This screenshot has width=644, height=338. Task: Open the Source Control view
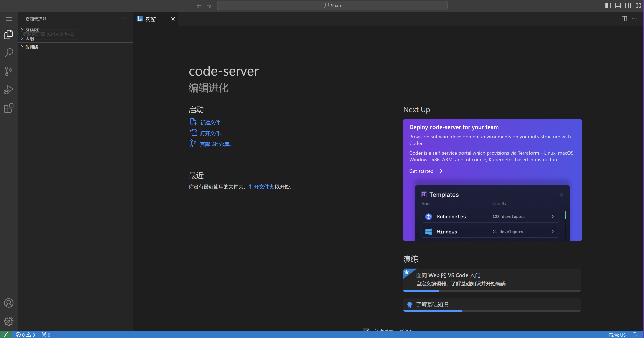9,71
